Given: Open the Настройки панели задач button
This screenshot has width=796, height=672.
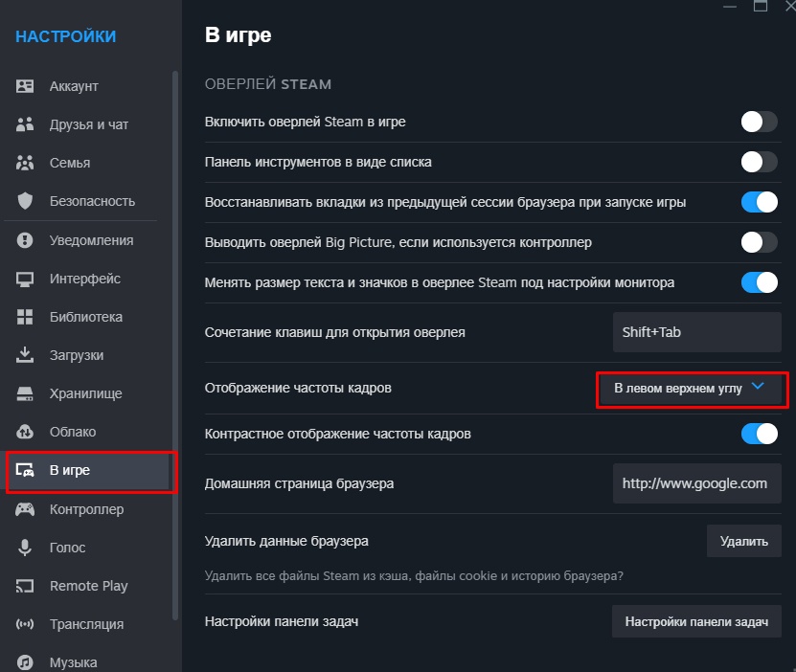Looking at the screenshot, I should pos(696,621).
